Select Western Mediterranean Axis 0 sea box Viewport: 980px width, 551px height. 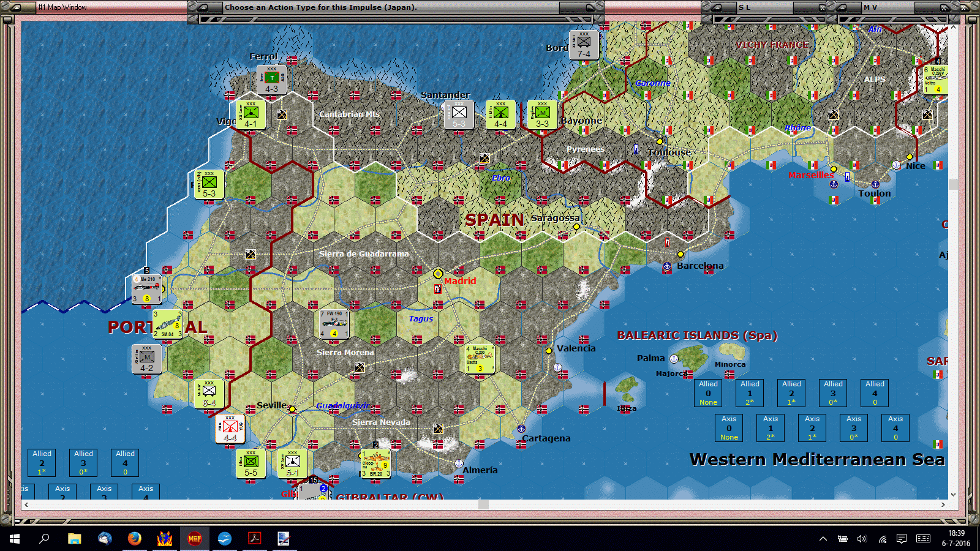pyautogui.click(x=729, y=428)
